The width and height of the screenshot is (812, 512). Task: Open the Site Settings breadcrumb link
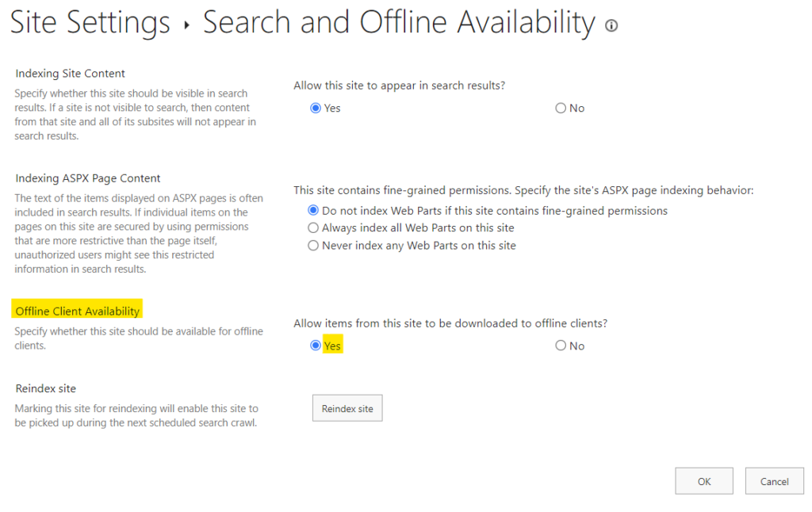coord(90,22)
